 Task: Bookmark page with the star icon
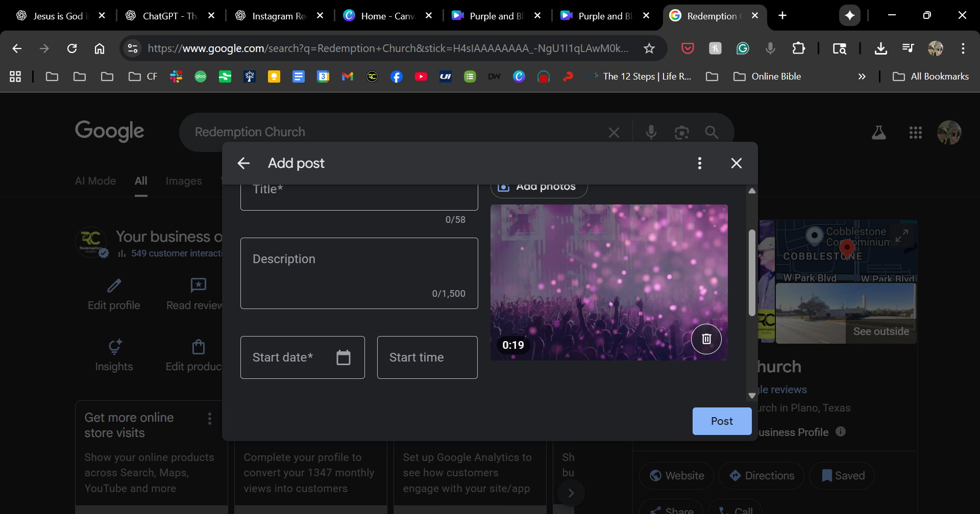649,48
